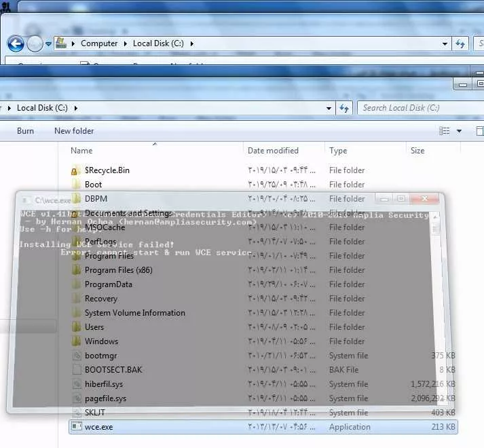The image size is (484, 448).
Task: Sort by the Size column header
Action: pos(417,151)
